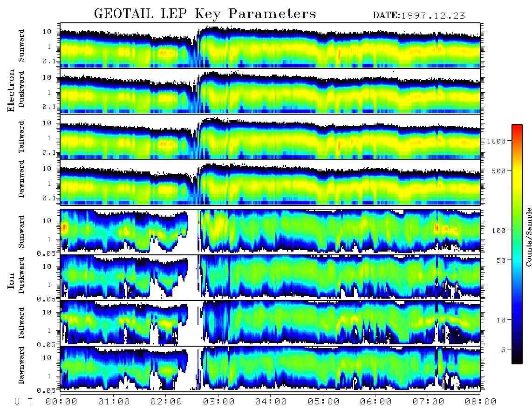This screenshot has width=532, height=410.
Task: Click the Ion group axis label
Action: point(11,280)
